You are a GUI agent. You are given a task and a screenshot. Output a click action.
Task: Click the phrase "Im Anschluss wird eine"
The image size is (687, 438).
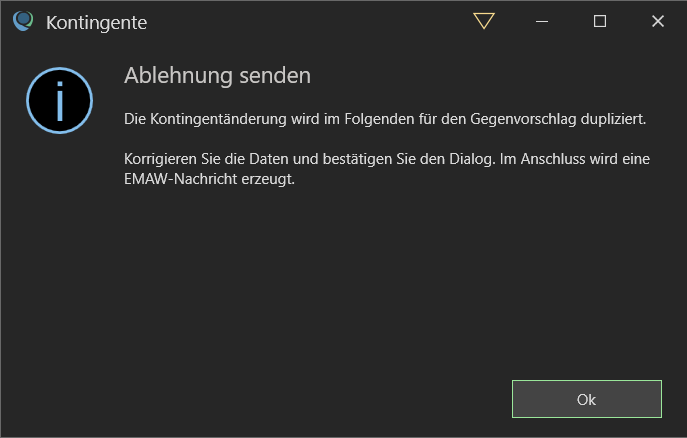pos(575,159)
